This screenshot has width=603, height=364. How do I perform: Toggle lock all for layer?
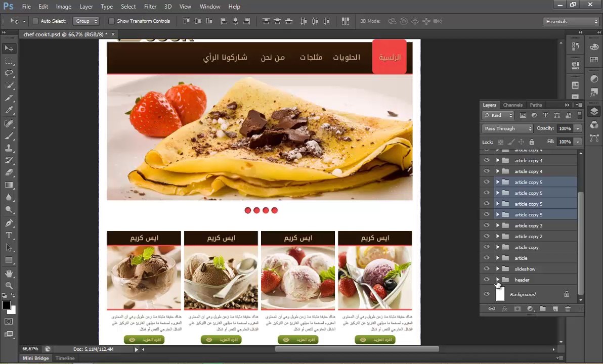tap(532, 142)
